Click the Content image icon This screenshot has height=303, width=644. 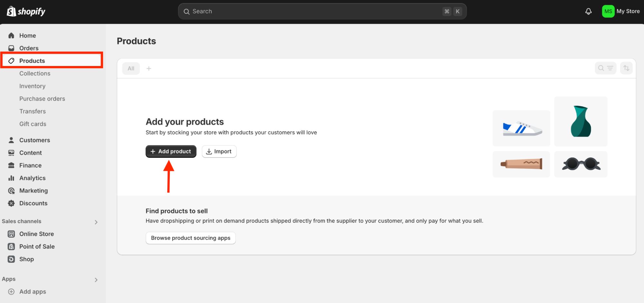[11, 153]
